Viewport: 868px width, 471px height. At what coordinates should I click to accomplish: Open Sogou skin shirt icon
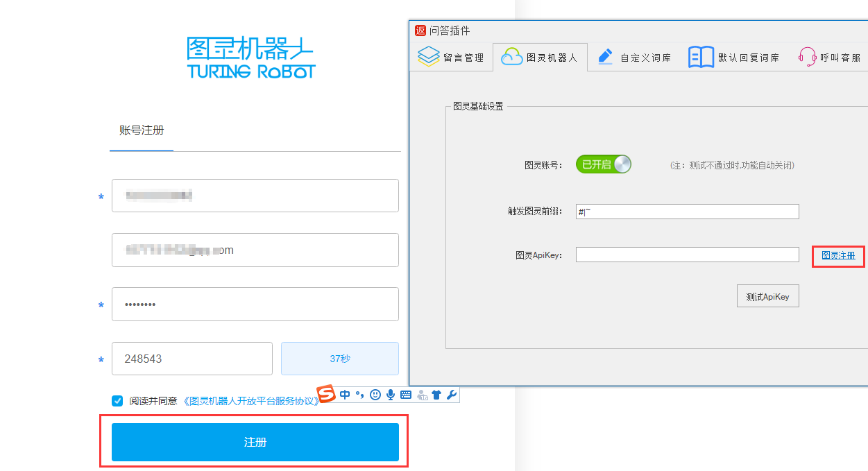coord(436,395)
